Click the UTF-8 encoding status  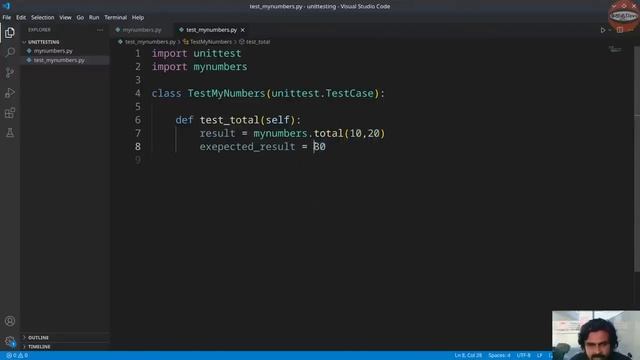coord(524,356)
